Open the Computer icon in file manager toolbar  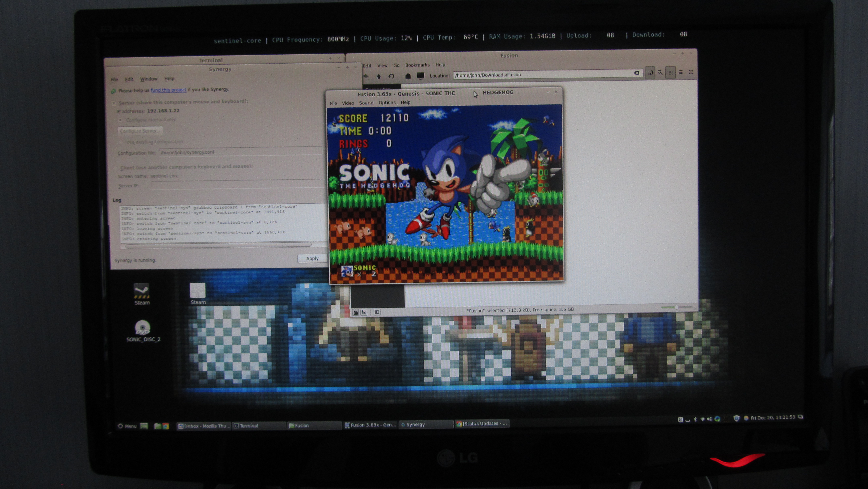point(421,76)
